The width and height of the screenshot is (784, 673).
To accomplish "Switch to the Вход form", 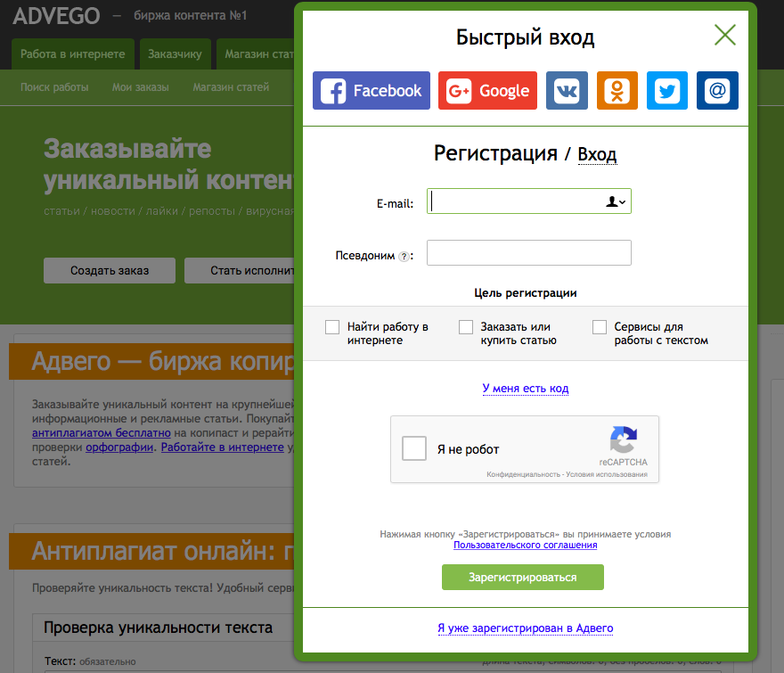I will 597,154.
